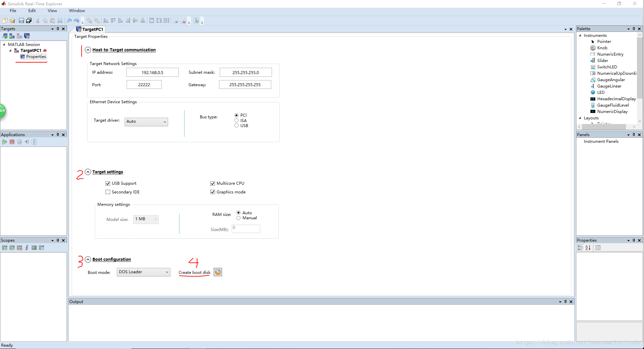
Task: Click the Cut scissors toolbar icon
Action: [x=38, y=20]
